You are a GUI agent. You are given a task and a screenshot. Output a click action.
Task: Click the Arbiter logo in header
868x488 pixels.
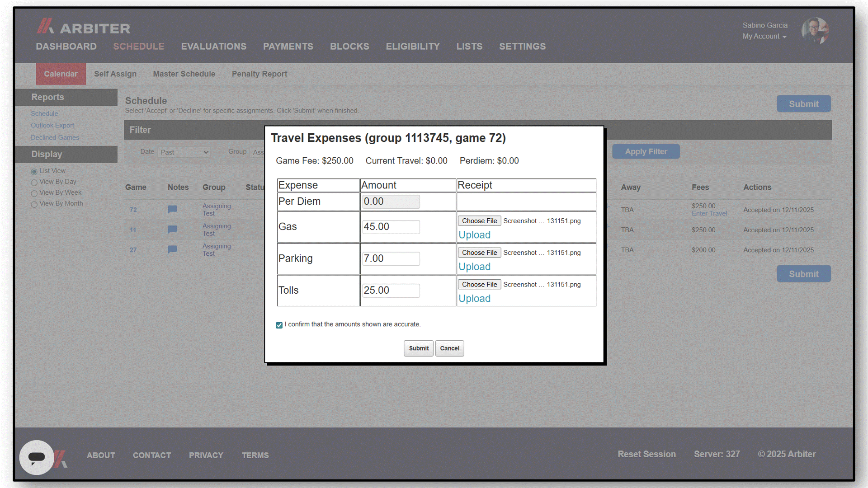pos(84,27)
